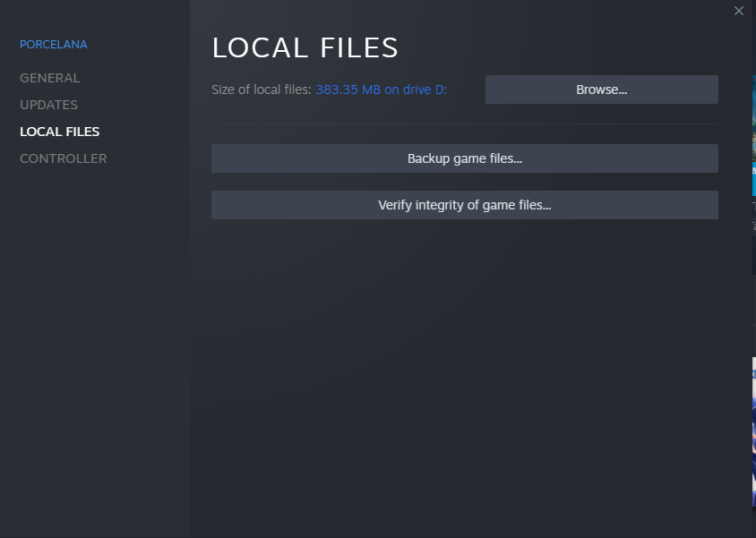Start Verify integrity of game files
Image resolution: width=756 pixels, height=538 pixels.
click(464, 205)
